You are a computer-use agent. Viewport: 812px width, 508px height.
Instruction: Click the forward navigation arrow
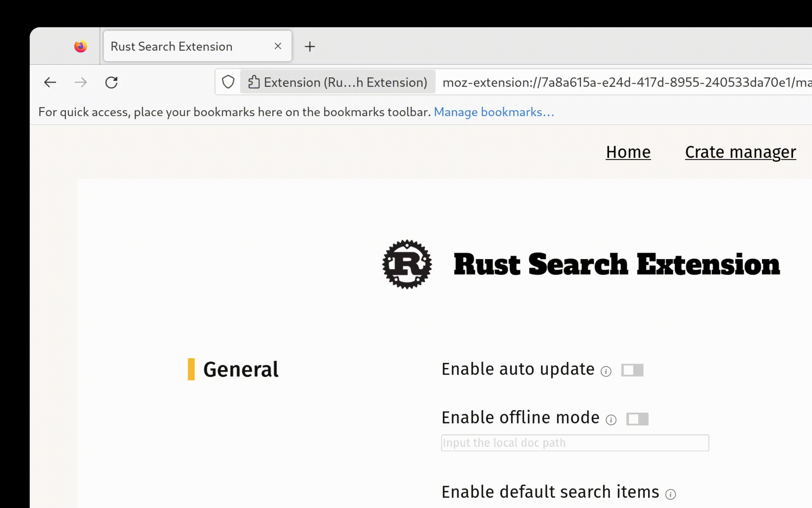(81, 82)
